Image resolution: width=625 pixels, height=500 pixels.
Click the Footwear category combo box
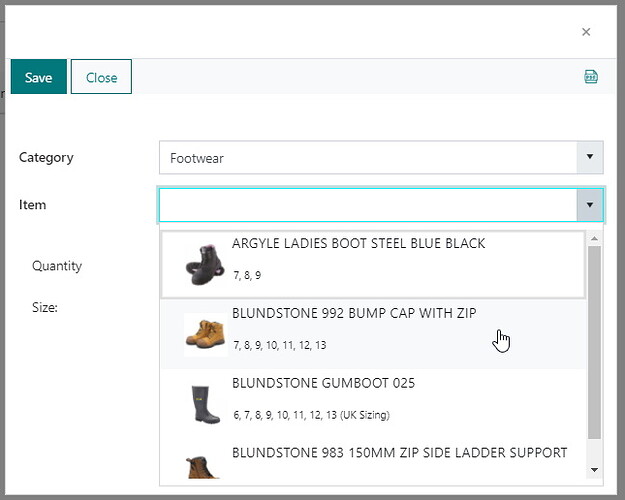pos(381,157)
